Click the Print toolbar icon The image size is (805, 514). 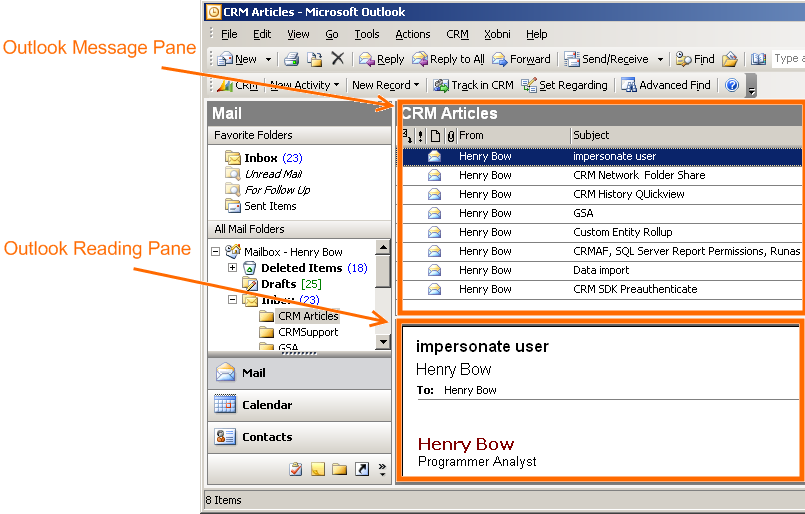pos(292,59)
